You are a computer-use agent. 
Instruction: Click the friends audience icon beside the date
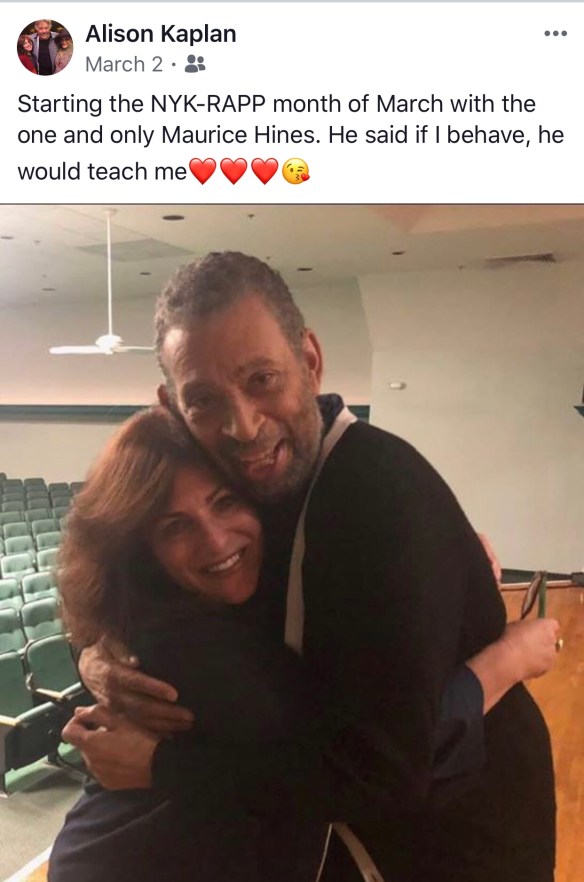click(x=195, y=64)
